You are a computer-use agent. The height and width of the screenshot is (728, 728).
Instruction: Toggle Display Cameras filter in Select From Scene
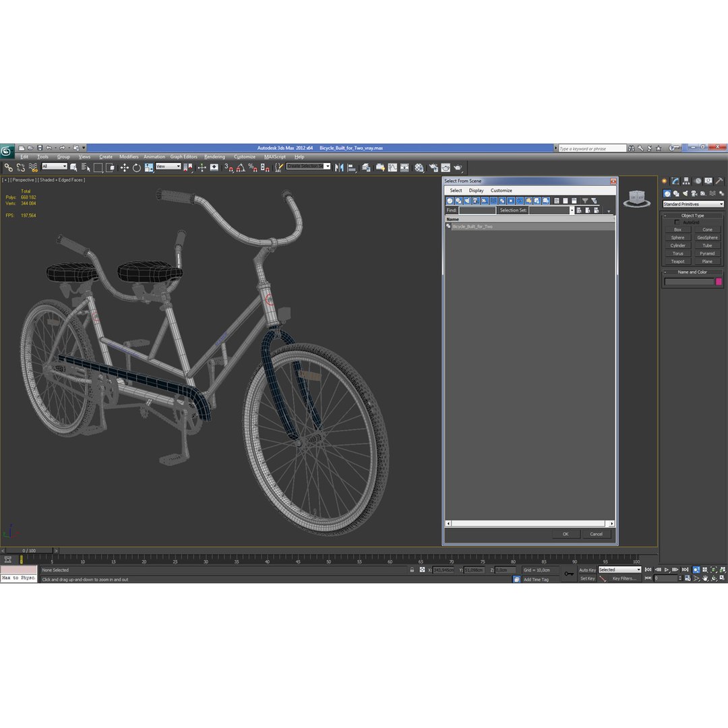tap(476, 201)
